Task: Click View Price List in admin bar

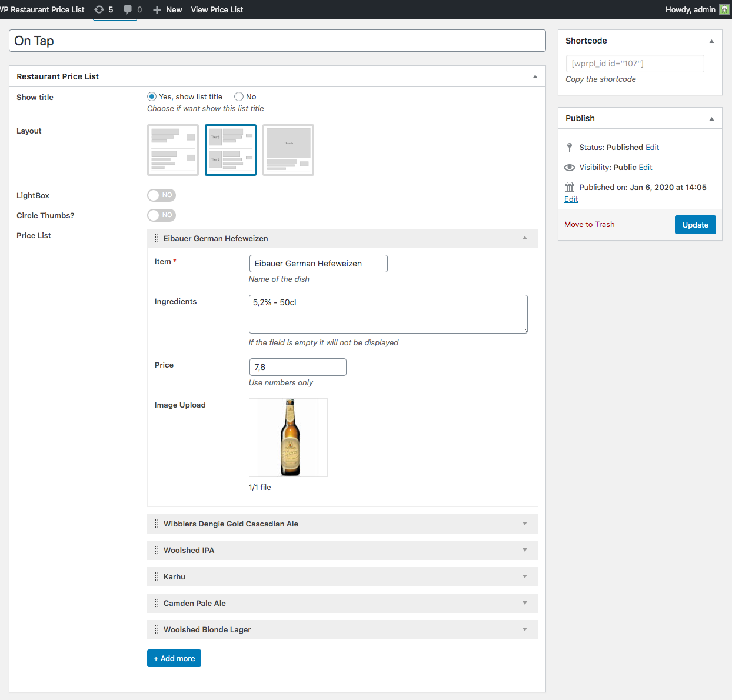Action: (x=217, y=9)
